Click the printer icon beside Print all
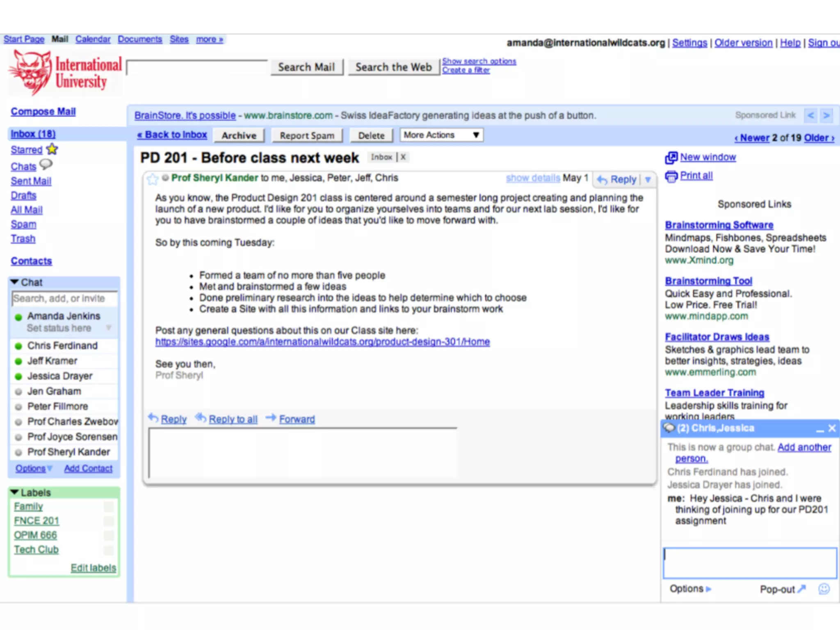 pyautogui.click(x=671, y=176)
